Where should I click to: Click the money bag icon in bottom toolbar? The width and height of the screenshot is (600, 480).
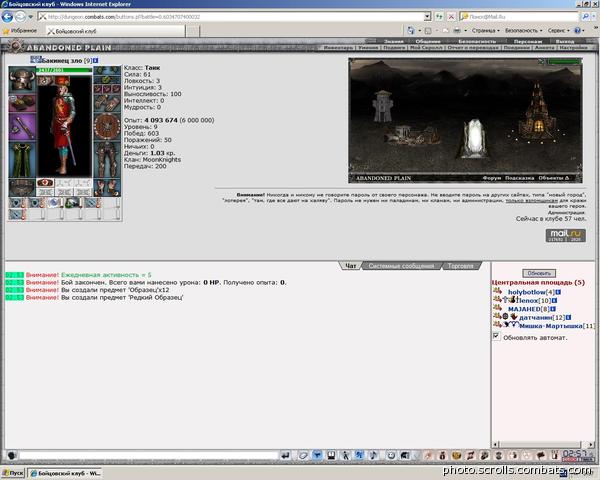[442, 456]
